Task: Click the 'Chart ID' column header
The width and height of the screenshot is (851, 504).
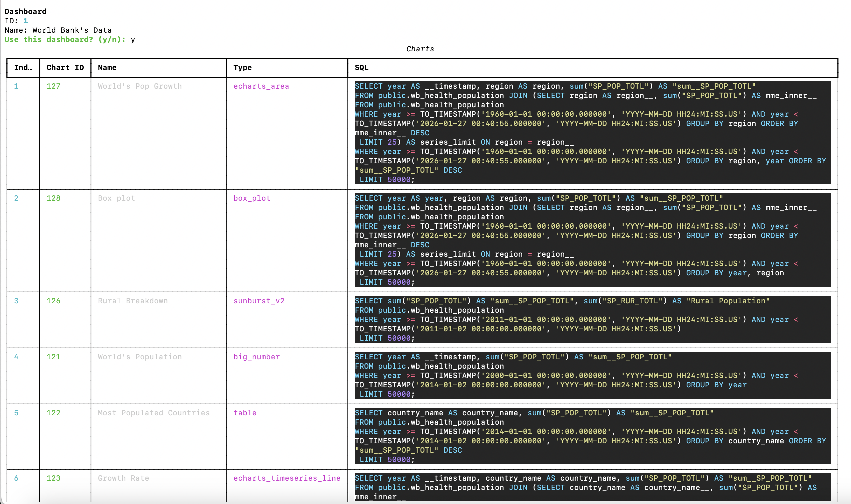Action: pos(65,67)
